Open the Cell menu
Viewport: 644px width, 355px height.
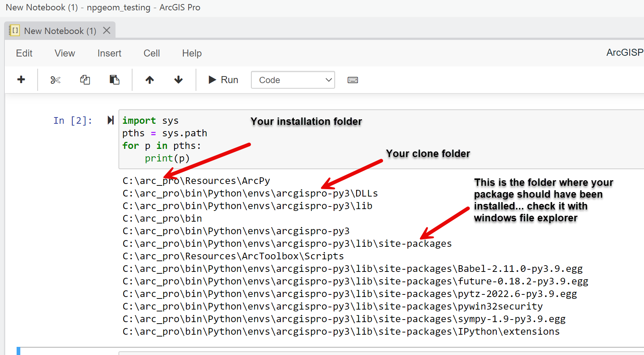coord(151,53)
